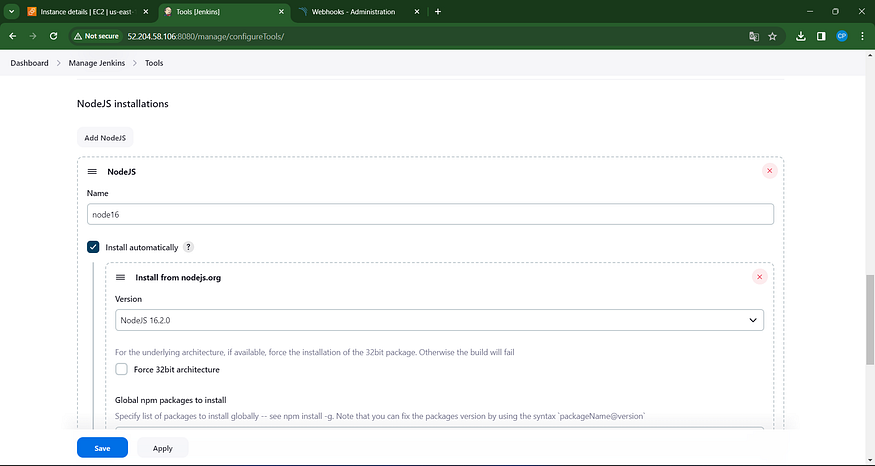The image size is (875, 466).
Task: Click the Save button
Action: pos(102,448)
